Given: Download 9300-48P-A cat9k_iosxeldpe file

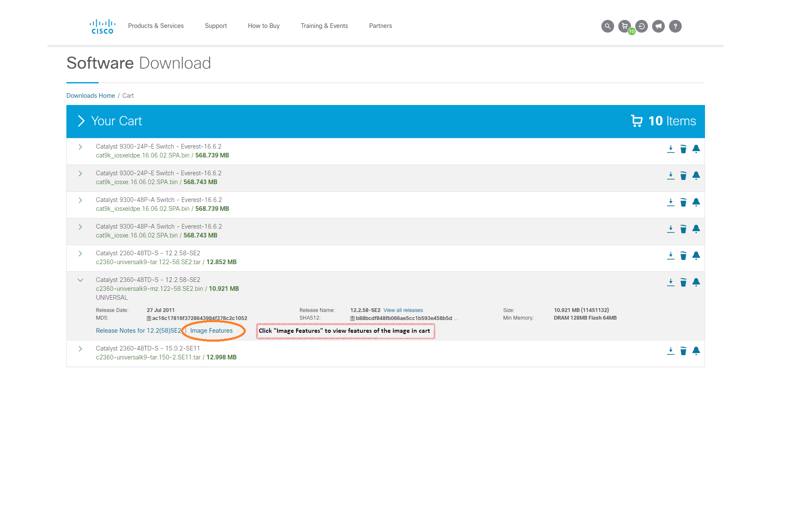Looking at the screenshot, I should [671, 202].
